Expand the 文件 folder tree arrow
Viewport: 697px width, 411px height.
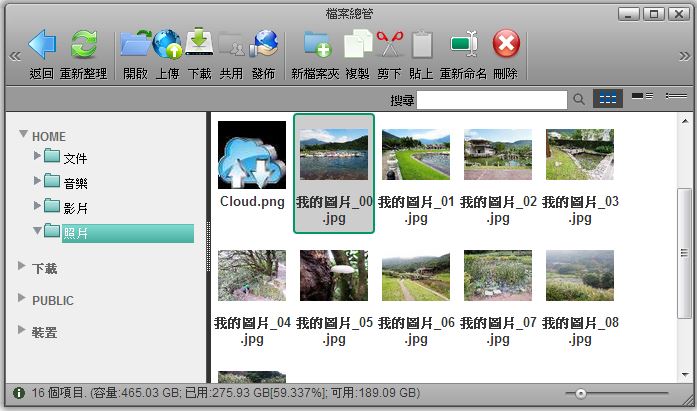click(38, 156)
